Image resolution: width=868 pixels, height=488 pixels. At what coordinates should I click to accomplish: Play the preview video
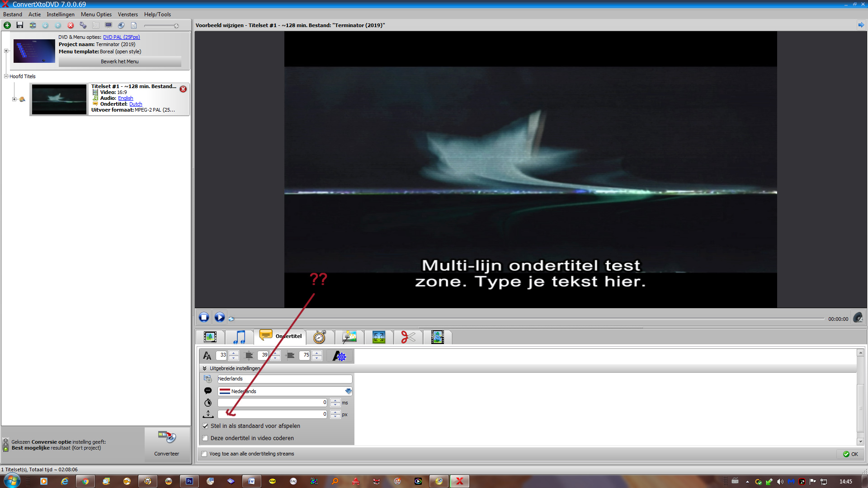click(x=220, y=317)
